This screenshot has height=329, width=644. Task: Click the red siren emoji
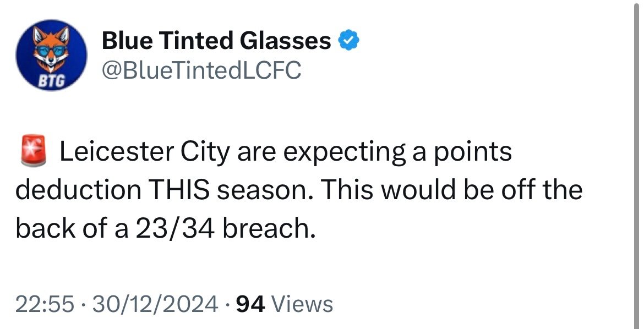[x=33, y=150]
